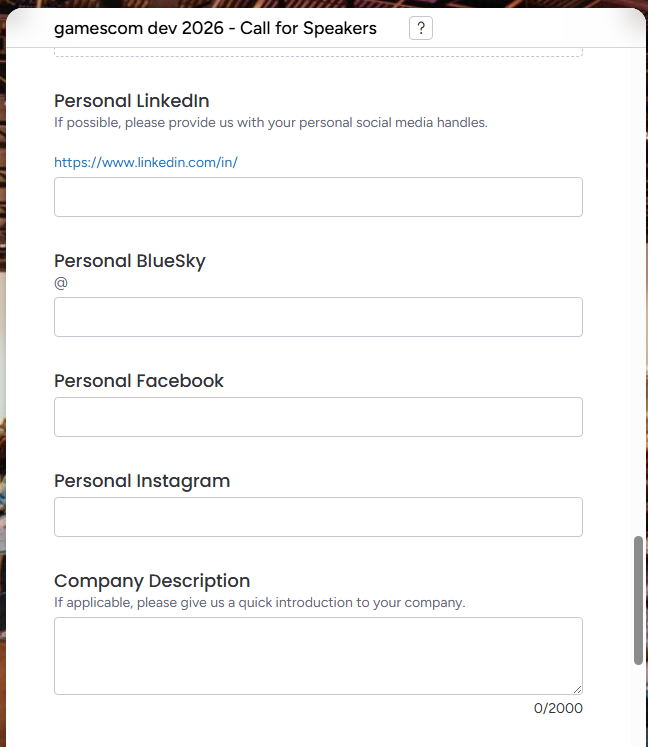Click the vertical scrollbar thumb

pyautogui.click(x=638, y=600)
